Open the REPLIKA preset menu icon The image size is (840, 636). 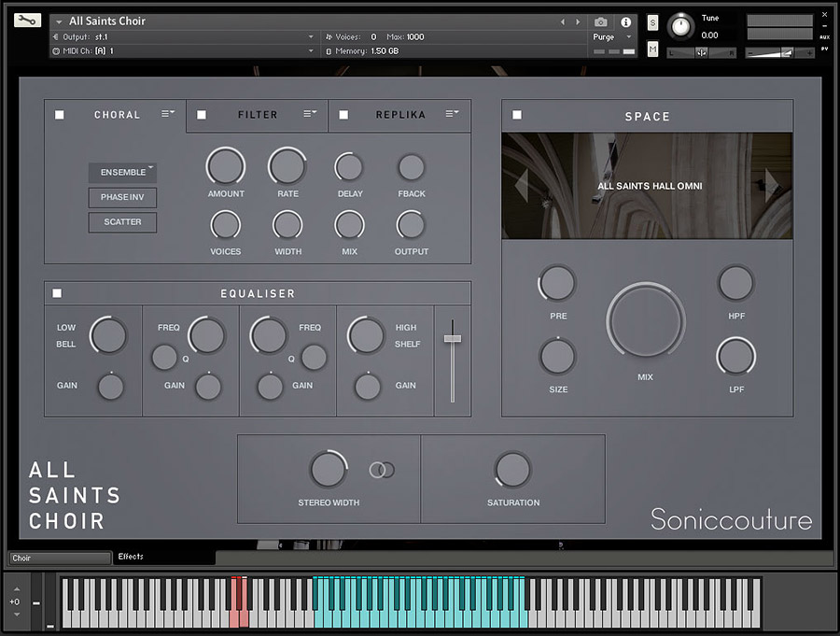(x=454, y=114)
